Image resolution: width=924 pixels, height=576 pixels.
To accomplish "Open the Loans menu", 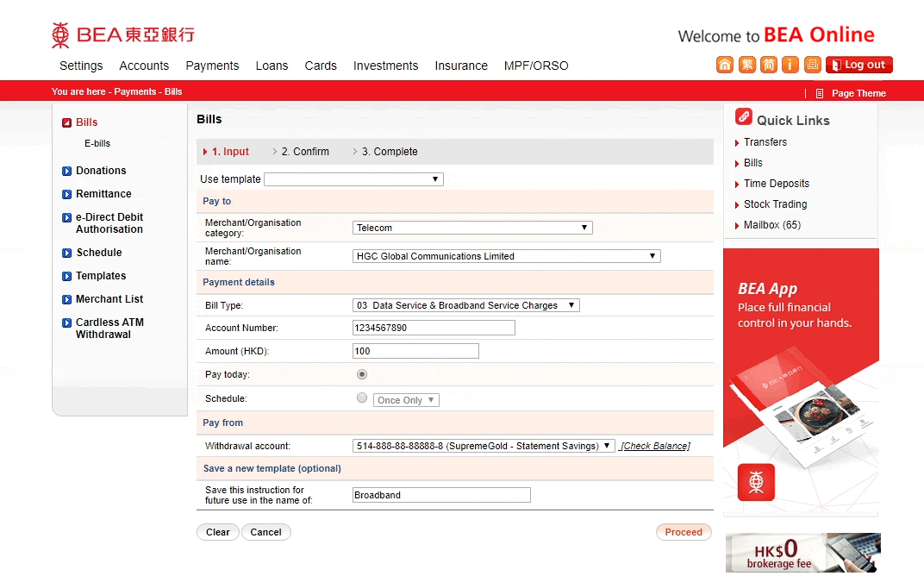I will (x=272, y=66).
